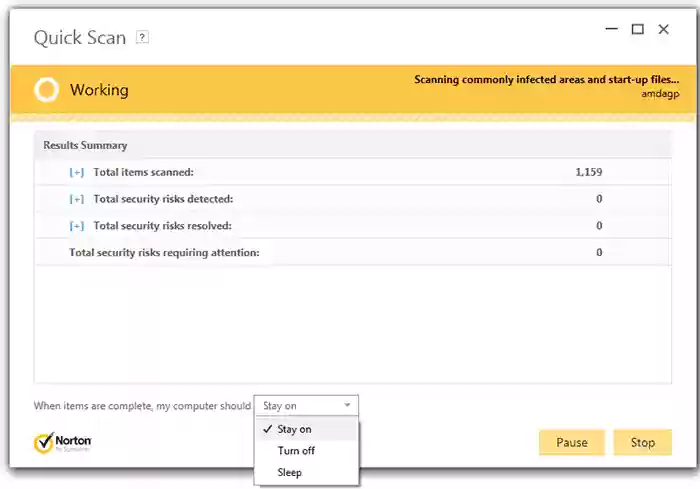The image size is (700, 489).
Task: Click the Working status spinner circle icon
Action: 46,90
